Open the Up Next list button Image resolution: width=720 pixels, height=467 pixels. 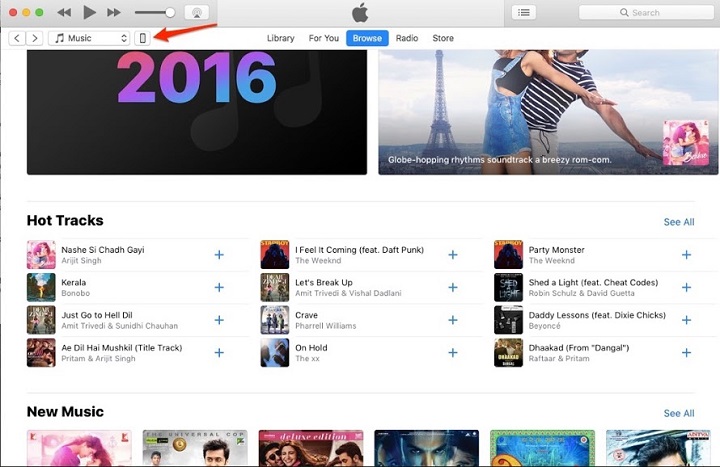point(523,12)
